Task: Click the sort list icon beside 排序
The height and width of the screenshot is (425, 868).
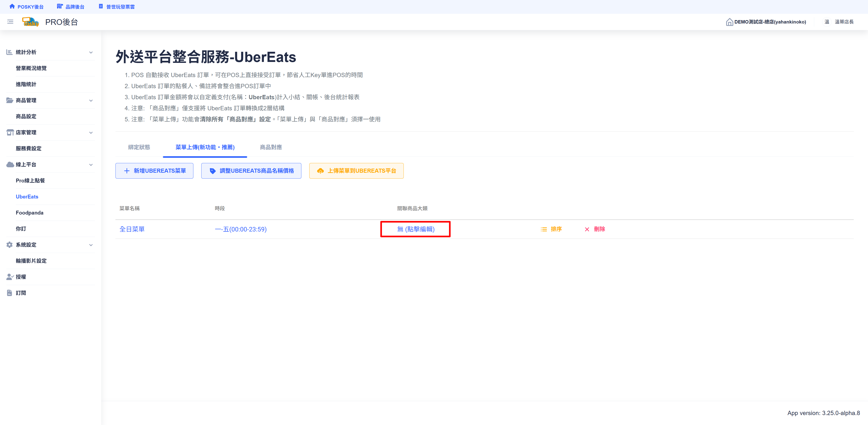Action: [x=544, y=229]
